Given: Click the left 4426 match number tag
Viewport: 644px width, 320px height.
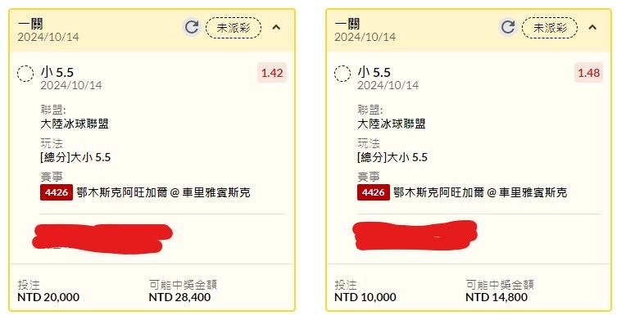Looking at the screenshot, I should click(57, 192).
